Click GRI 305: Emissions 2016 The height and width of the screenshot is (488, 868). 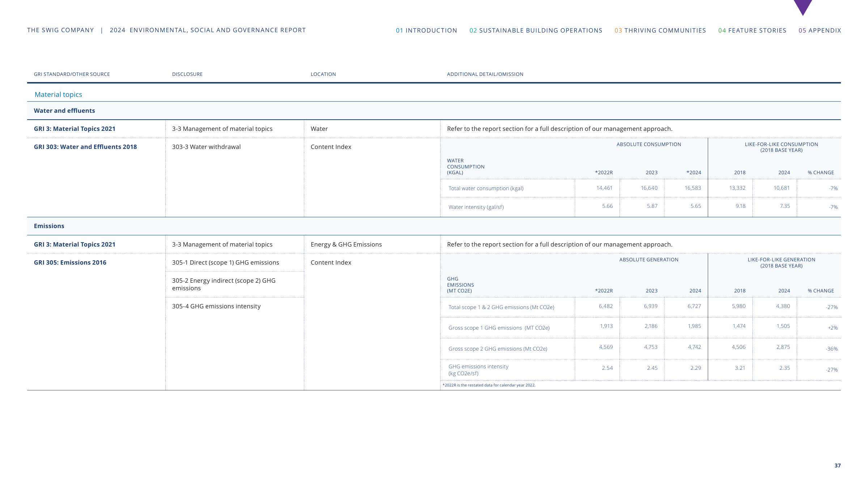click(x=70, y=262)
